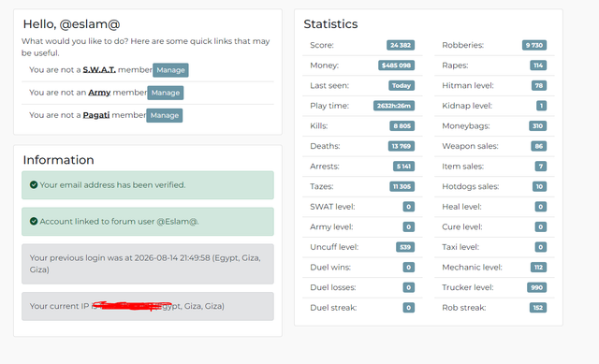Image resolution: width=599 pixels, height=364 pixels.
Task: Select the Hitman level value 78
Action: pyautogui.click(x=539, y=85)
